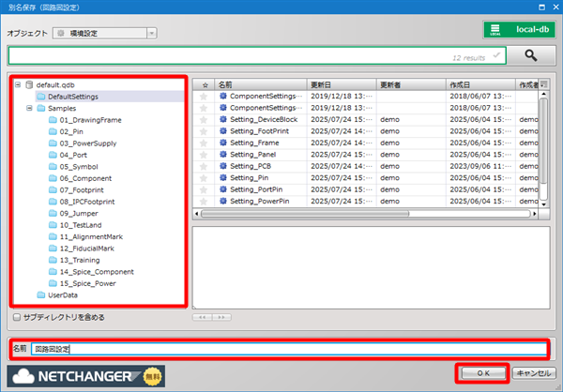The width and height of the screenshot is (563, 392).
Task: Click the 05_Symbol folder icon
Action: [53, 166]
